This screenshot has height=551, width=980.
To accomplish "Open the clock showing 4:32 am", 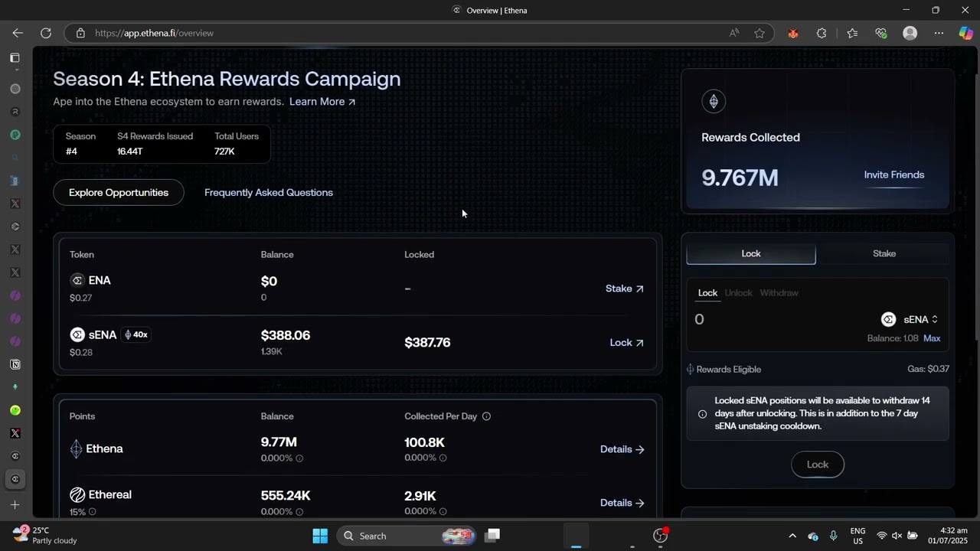I will 947,536.
